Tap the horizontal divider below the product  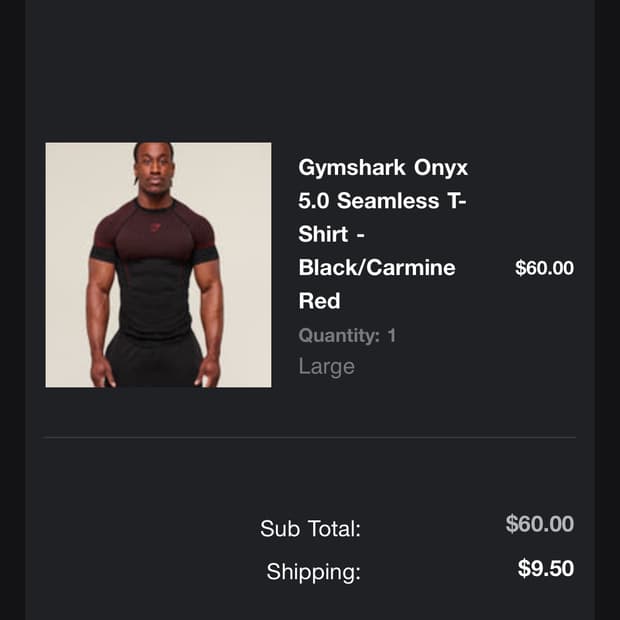coord(310,437)
